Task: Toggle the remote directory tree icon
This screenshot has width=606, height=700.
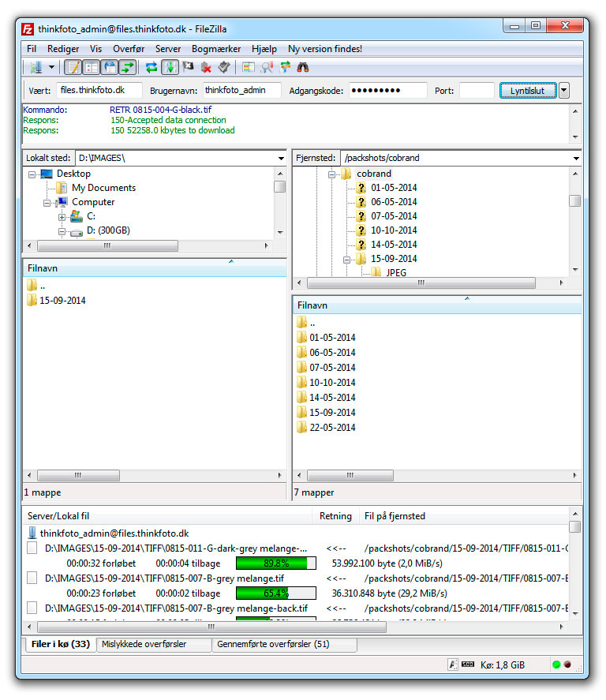Action: click(x=109, y=67)
